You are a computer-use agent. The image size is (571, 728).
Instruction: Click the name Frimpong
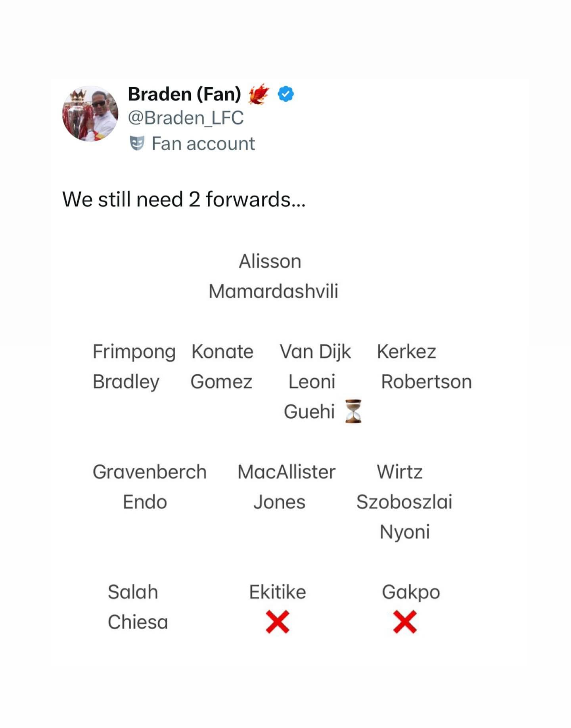pos(134,352)
